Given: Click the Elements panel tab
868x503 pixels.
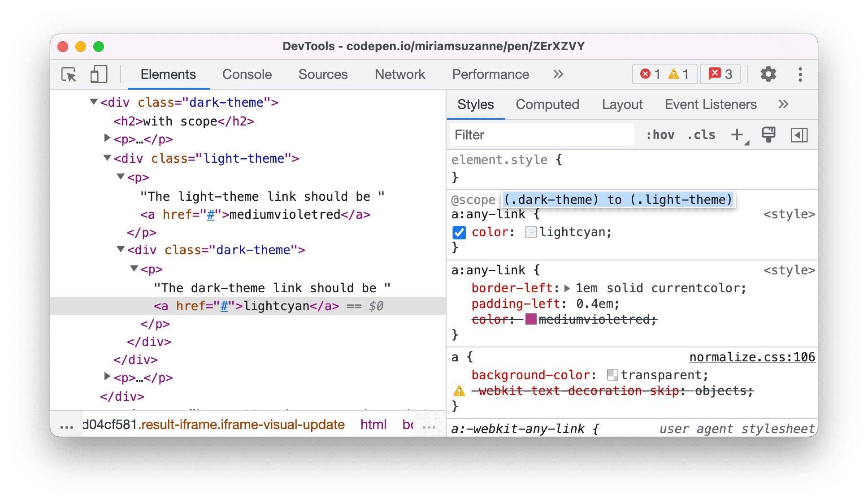Looking at the screenshot, I should tap(168, 75).
